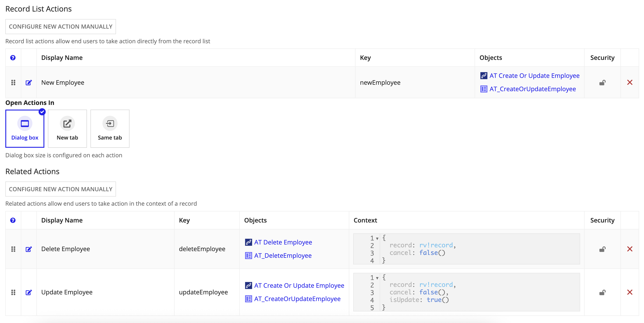644x323 pixels.
Task: Open security lock for Delete Employee
Action: tap(602, 249)
